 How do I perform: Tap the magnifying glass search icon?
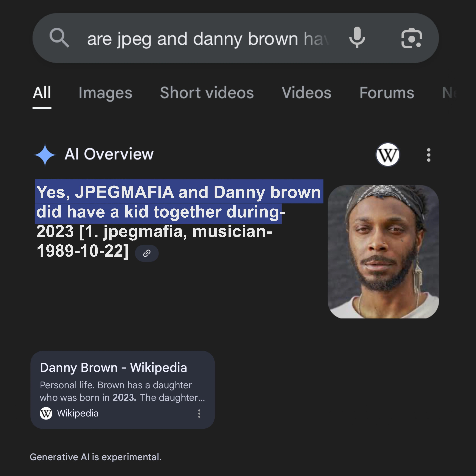[59, 38]
